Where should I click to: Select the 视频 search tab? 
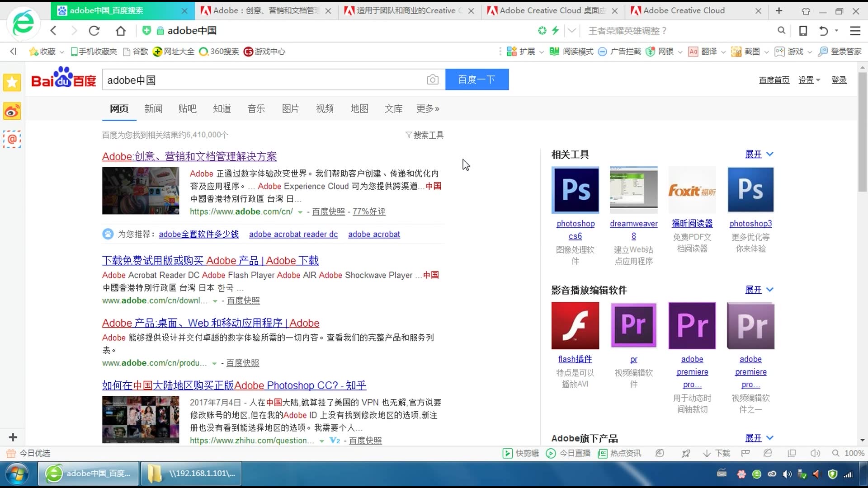click(325, 108)
